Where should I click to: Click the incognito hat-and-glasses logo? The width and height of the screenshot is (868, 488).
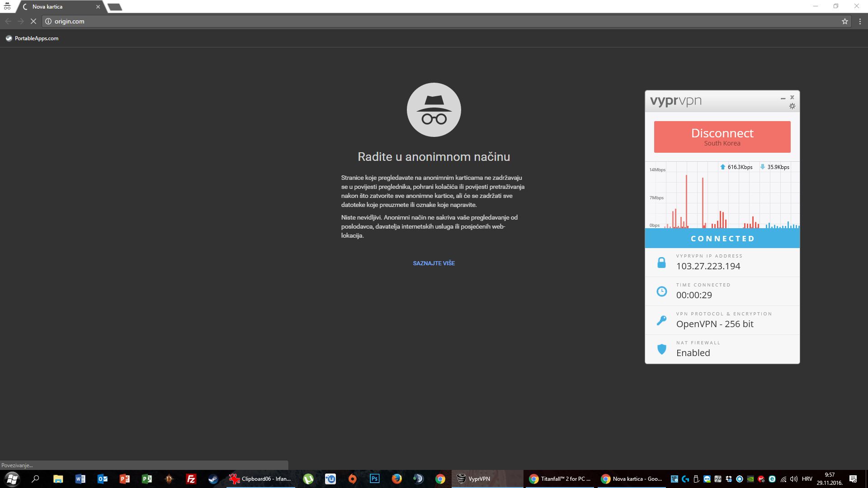[434, 110]
